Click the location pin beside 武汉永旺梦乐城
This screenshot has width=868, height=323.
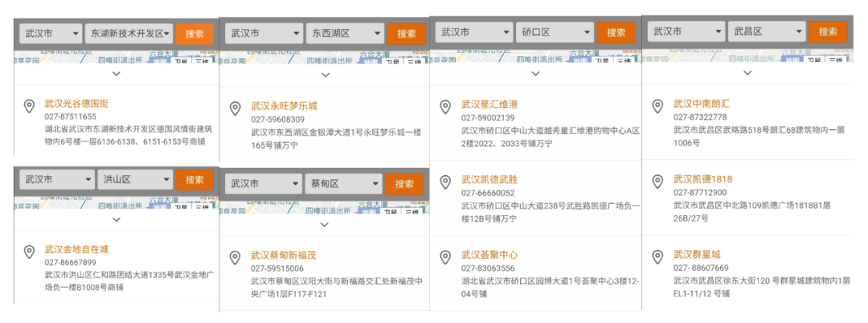tap(235, 108)
